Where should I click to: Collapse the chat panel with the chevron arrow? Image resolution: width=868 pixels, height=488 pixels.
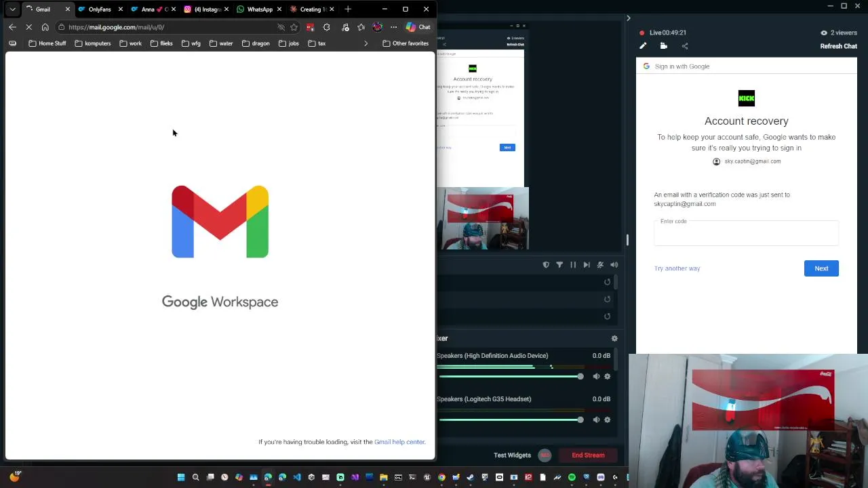(x=628, y=18)
